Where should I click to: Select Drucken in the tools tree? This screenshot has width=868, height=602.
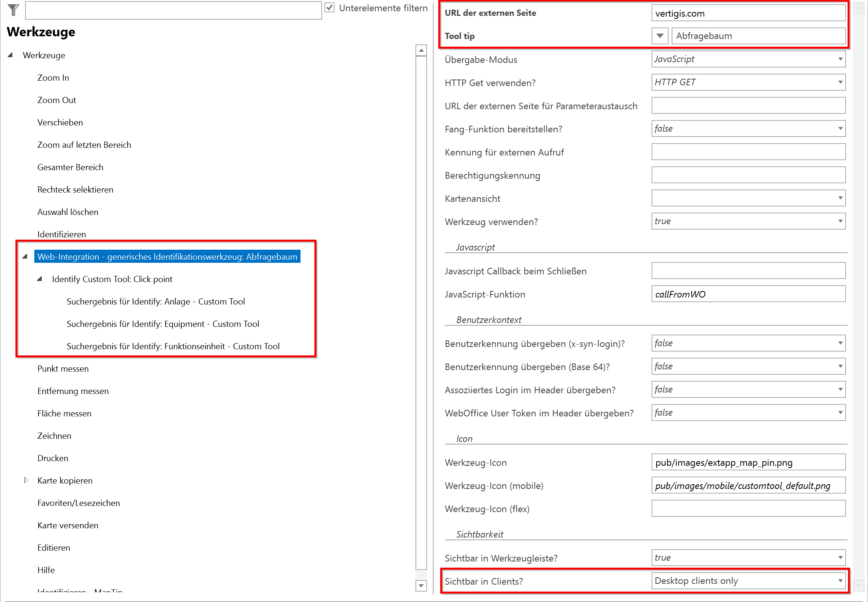tap(52, 458)
